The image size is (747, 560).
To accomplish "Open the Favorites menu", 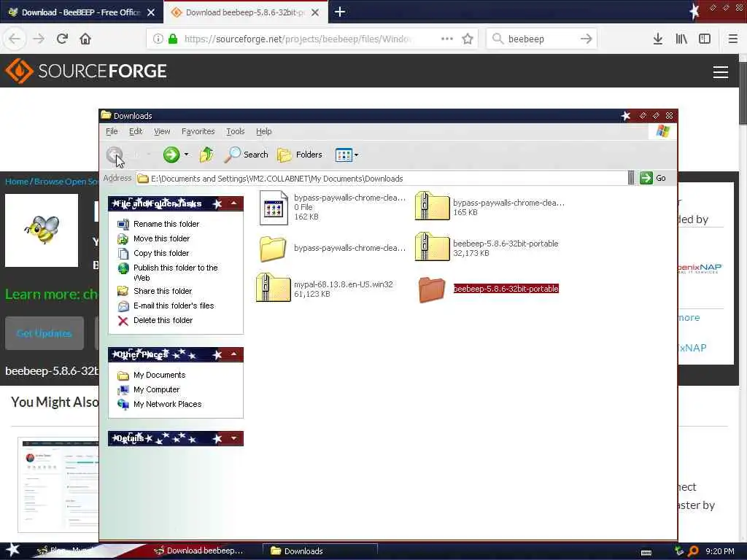I will click(198, 131).
